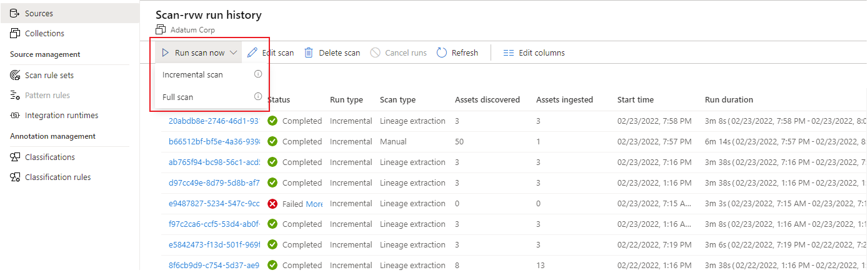
Task: Select Full scan from the menu
Action: tap(178, 97)
